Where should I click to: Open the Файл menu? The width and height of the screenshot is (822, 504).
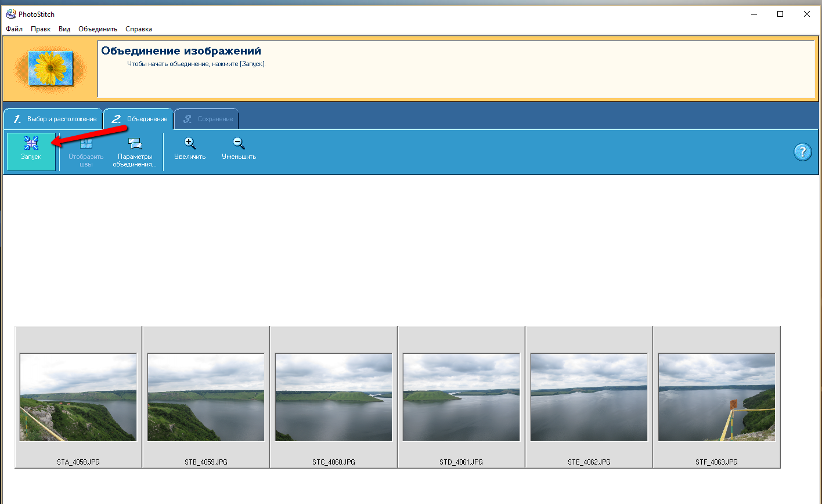(x=15, y=29)
